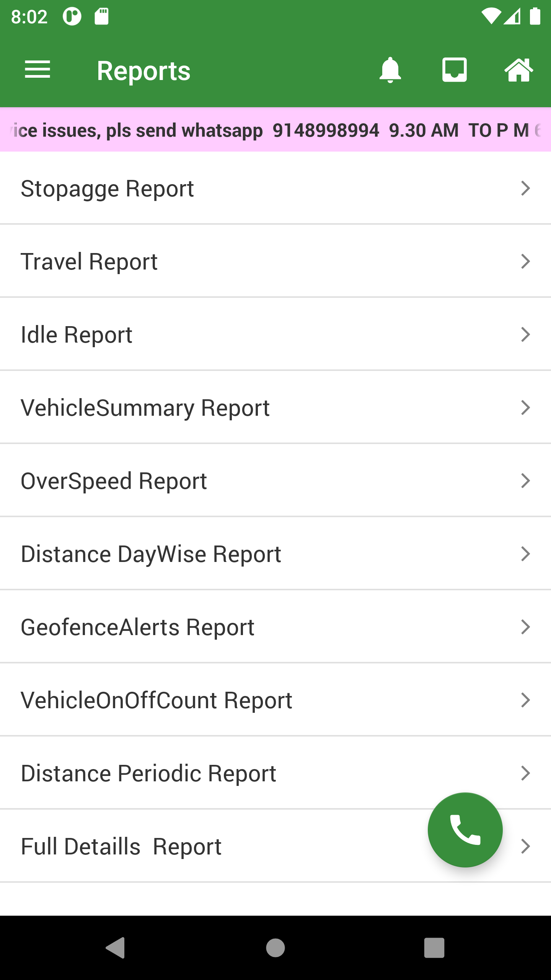This screenshot has width=551, height=980.
Task: Open the inbox tray icon
Action: (x=454, y=70)
